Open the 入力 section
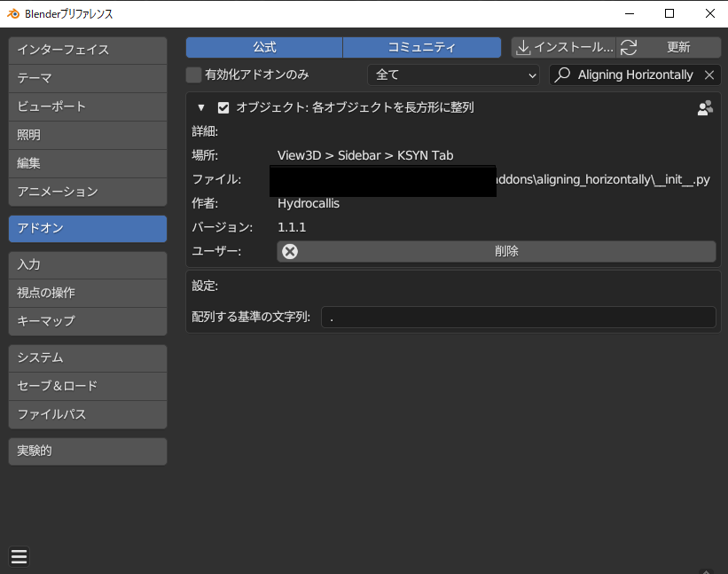Viewport: 728px width, 574px height. click(x=88, y=264)
